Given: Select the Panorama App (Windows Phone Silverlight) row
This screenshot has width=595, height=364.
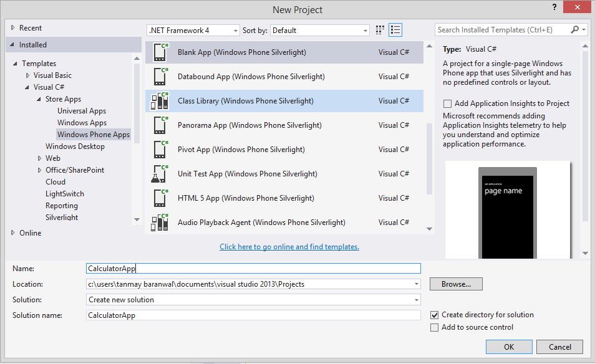Looking at the screenshot, I should pos(284,125).
